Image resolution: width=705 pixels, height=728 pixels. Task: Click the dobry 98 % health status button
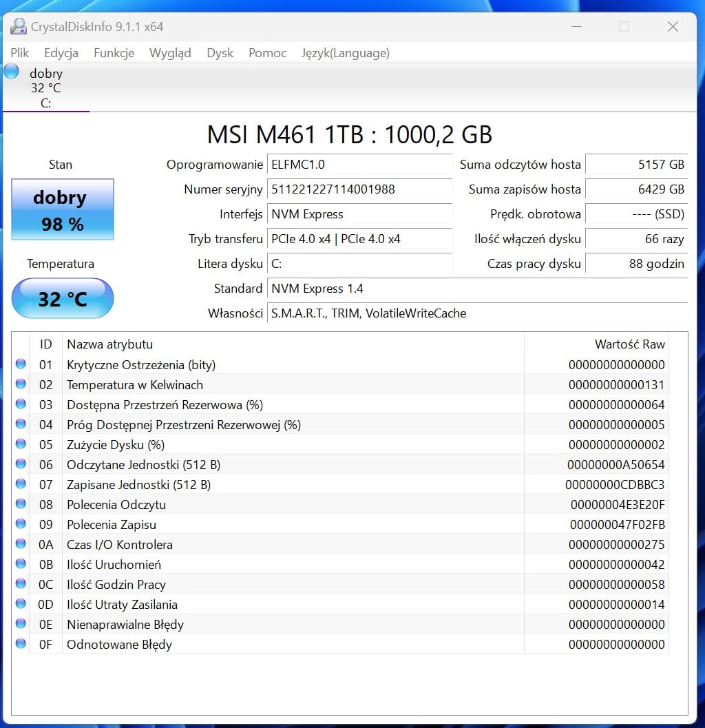(x=63, y=209)
